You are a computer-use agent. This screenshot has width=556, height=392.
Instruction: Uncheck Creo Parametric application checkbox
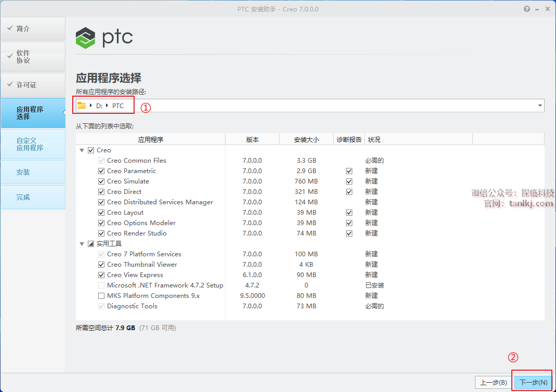click(x=101, y=171)
